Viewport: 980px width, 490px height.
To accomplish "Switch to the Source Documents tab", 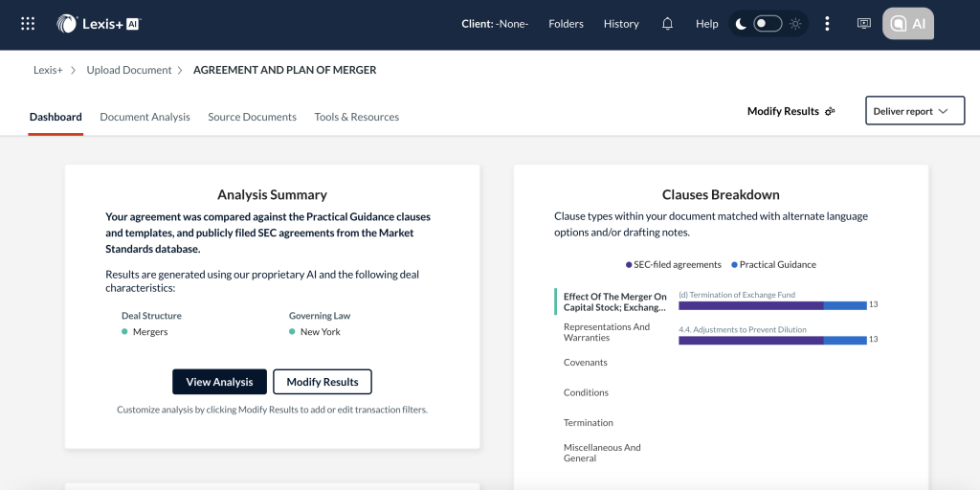I will [x=252, y=117].
